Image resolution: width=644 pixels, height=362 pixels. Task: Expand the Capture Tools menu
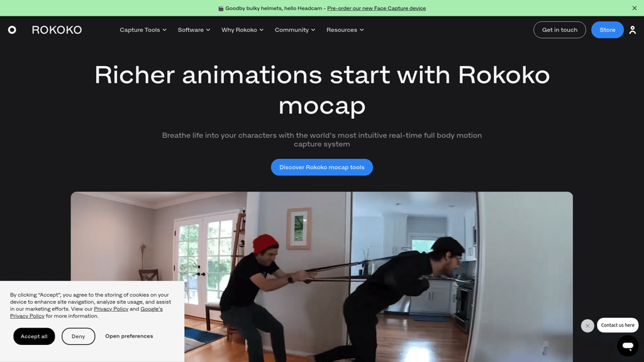click(143, 30)
